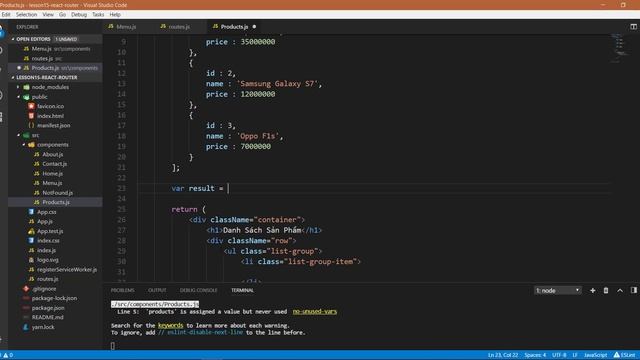Open registerServiceWorker.js file
Screen dimensions: 640x360
point(67,269)
